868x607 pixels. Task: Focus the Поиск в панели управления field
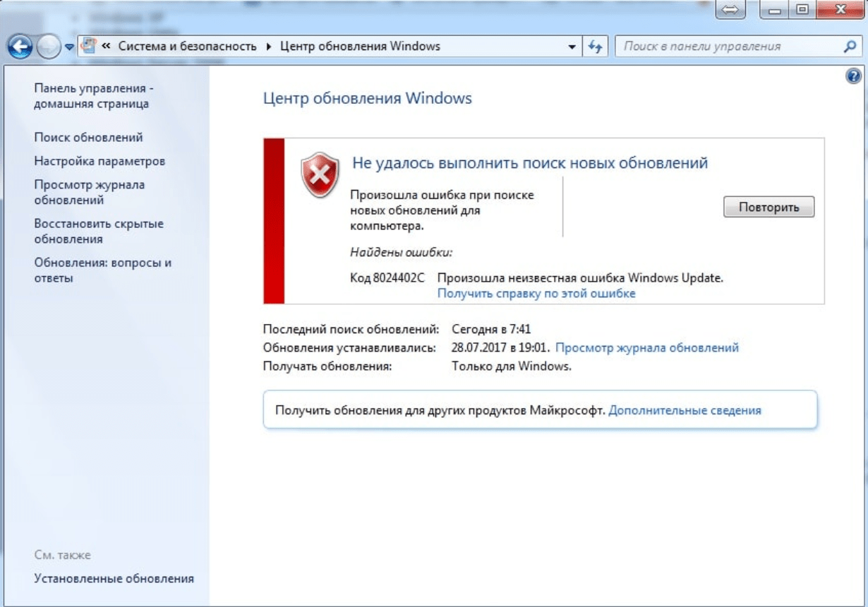727,47
